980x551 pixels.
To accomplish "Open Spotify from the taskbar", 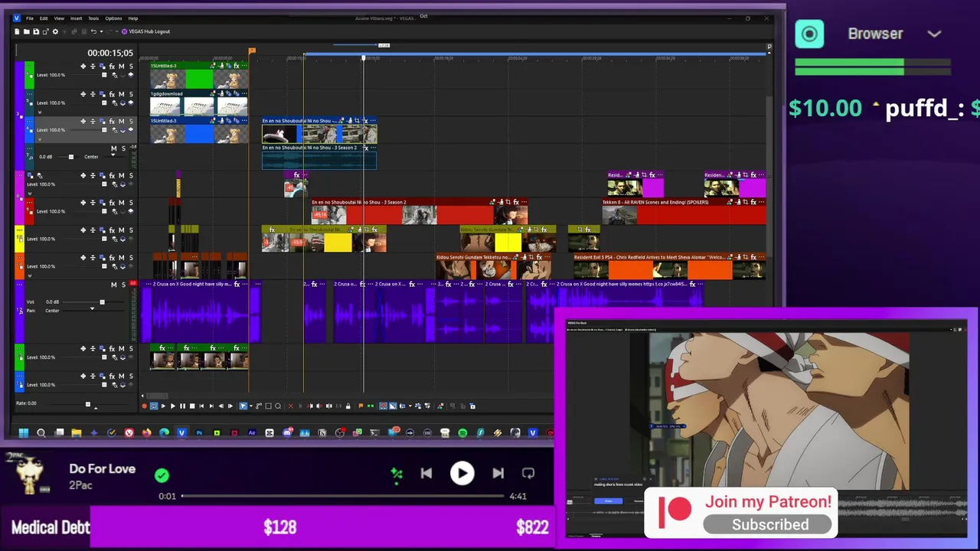I will tap(462, 433).
